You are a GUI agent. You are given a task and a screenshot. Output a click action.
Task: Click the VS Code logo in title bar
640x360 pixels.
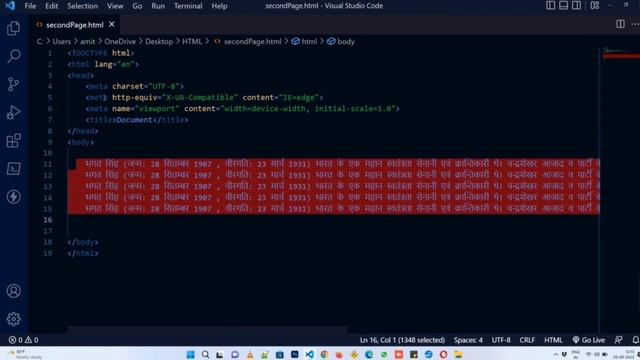tap(9, 6)
